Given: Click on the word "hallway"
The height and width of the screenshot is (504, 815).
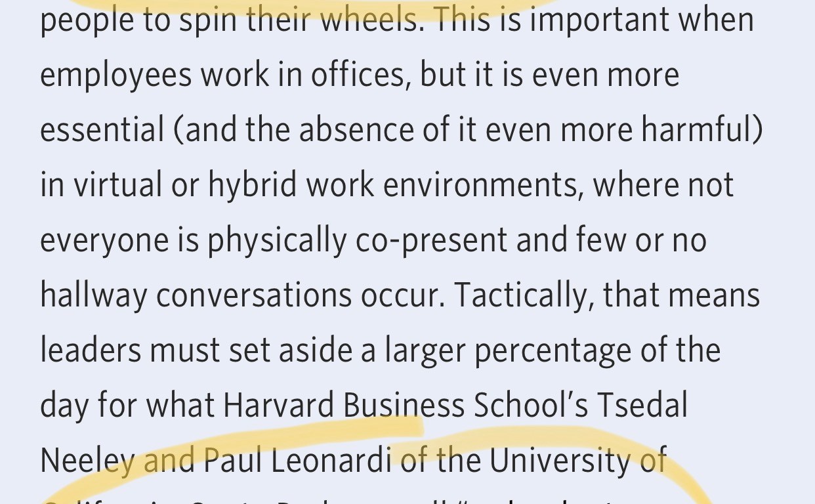Looking at the screenshot, I should (x=93, y=295).
